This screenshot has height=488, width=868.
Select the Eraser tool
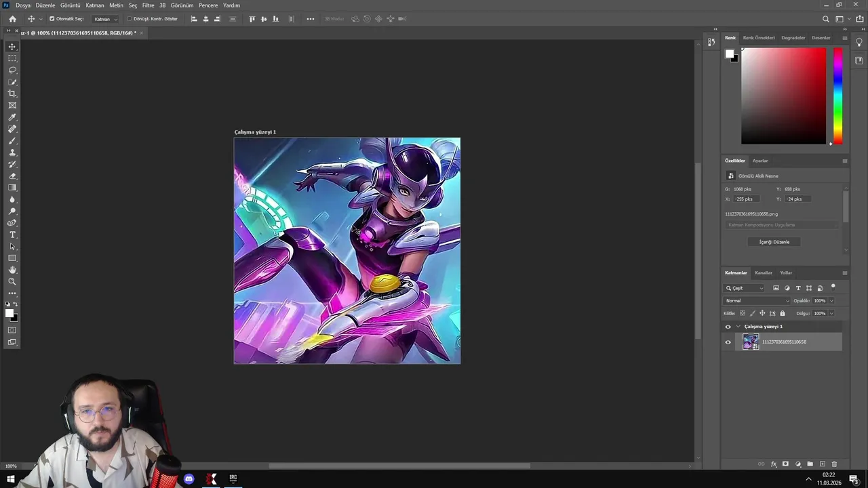coord(12,176)
